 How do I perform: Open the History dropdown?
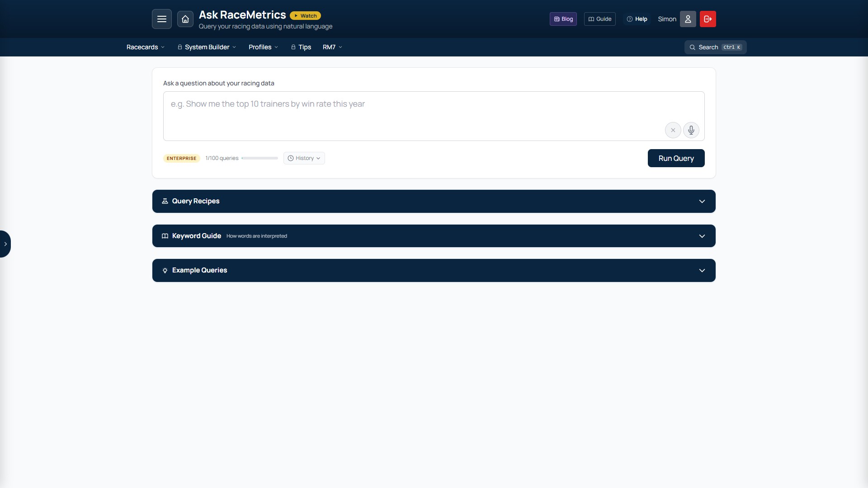(304, 158)
